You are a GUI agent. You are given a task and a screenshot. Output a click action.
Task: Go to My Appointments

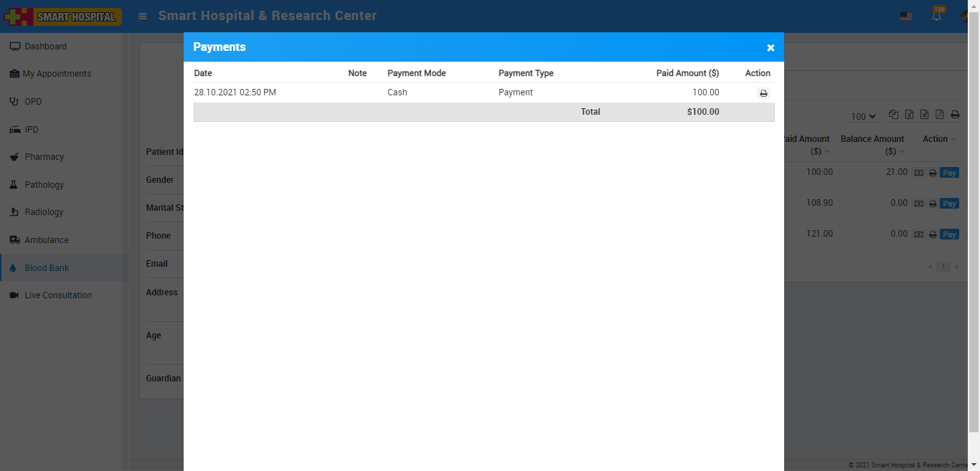pos(57,74)
